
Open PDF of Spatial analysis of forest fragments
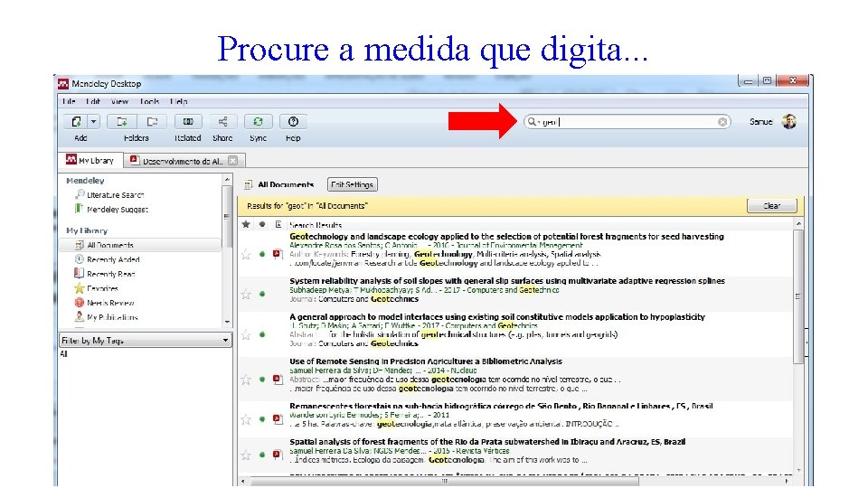(278, 455)
